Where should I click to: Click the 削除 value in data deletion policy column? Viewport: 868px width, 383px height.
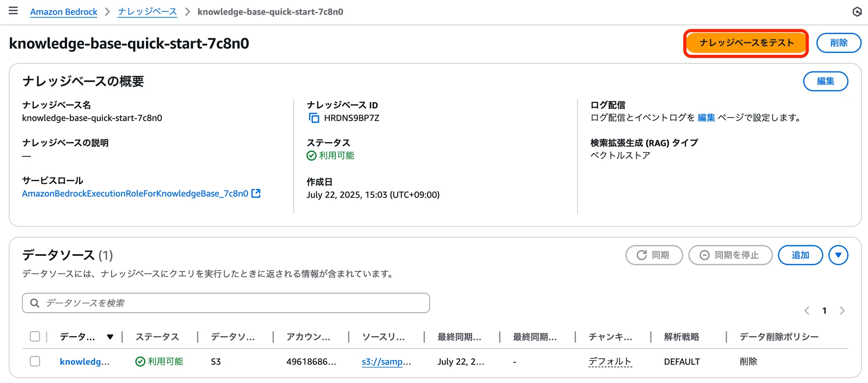tap(748, 361)
